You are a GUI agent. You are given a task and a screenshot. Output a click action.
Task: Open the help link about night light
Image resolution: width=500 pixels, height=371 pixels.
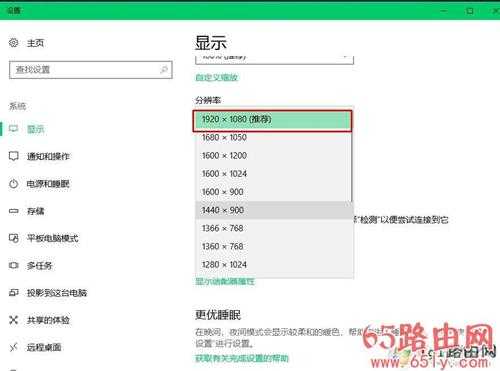(242, 359)
